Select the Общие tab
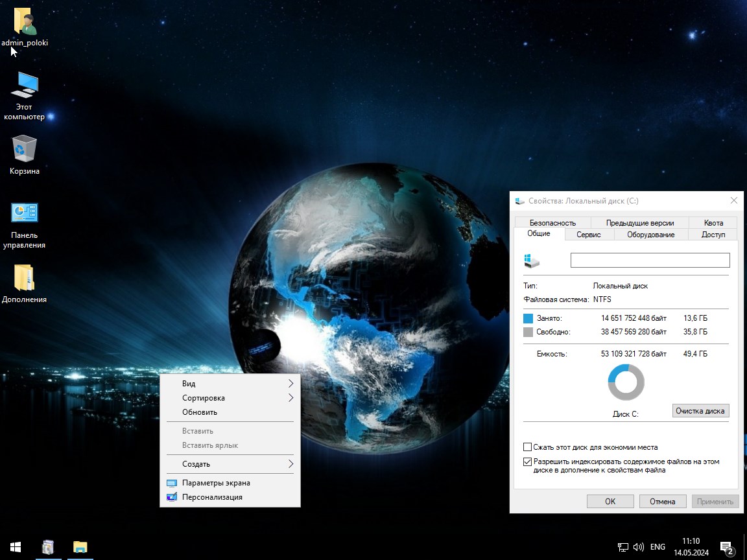The image size is (747, 560). point(539,233)
